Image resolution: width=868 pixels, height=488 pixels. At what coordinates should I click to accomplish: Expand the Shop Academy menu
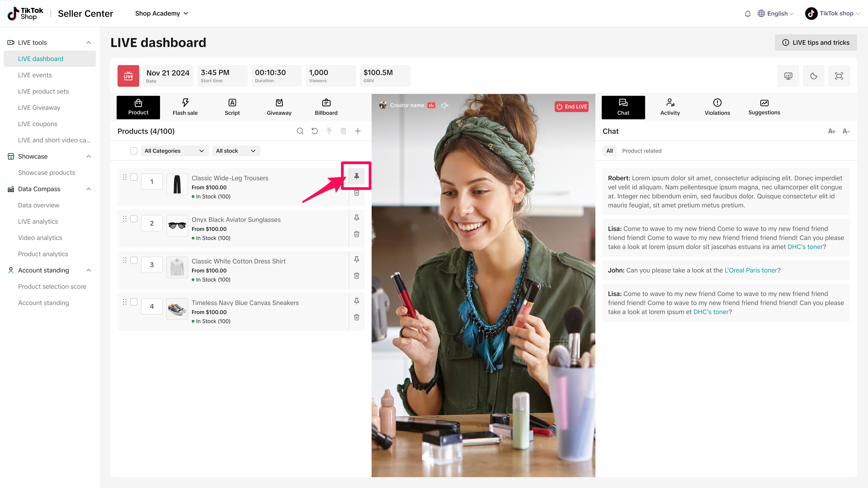click(161, 13)
